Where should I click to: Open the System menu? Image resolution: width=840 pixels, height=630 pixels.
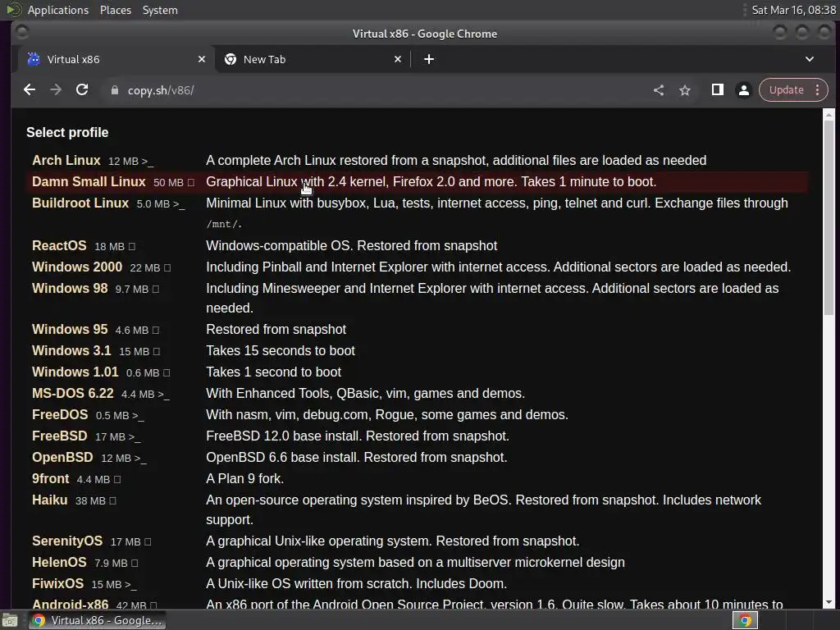pos(160,10)
